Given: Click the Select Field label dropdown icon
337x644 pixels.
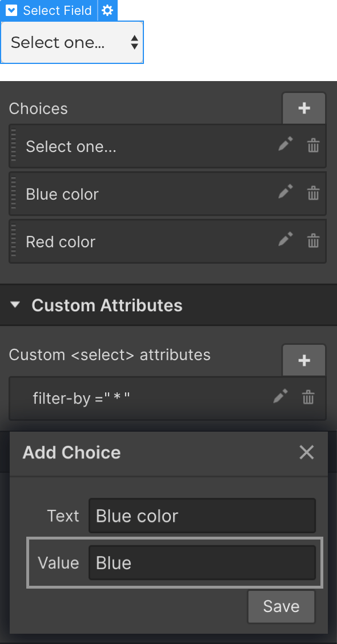Looking at the screenshot, I should (11, 10).
